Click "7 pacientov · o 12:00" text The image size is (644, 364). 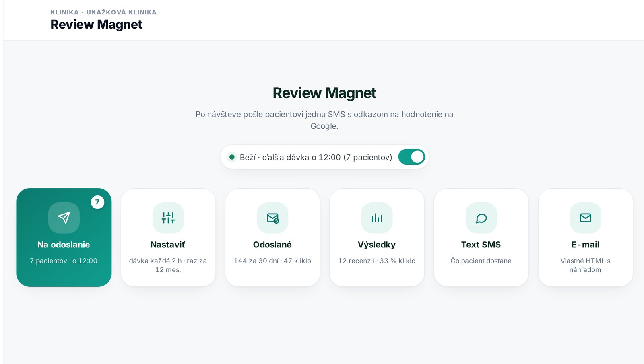(x=64, y=261)
